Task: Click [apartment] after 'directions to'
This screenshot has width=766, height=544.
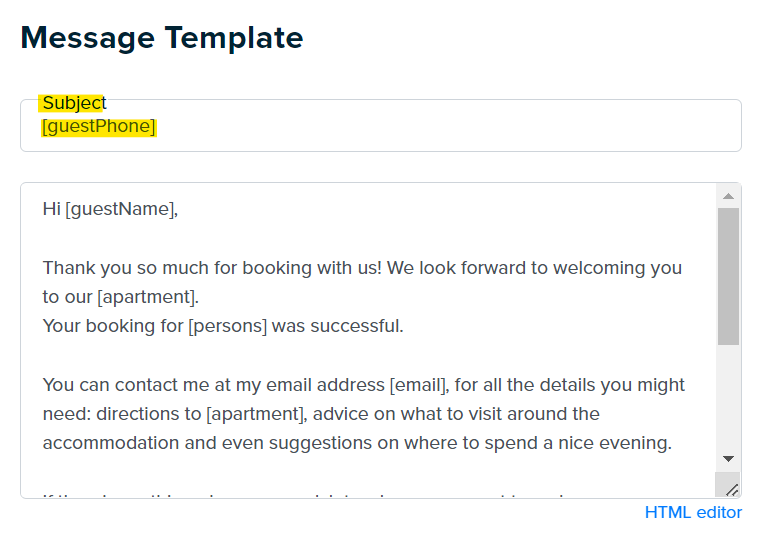Action: [255, 414]
